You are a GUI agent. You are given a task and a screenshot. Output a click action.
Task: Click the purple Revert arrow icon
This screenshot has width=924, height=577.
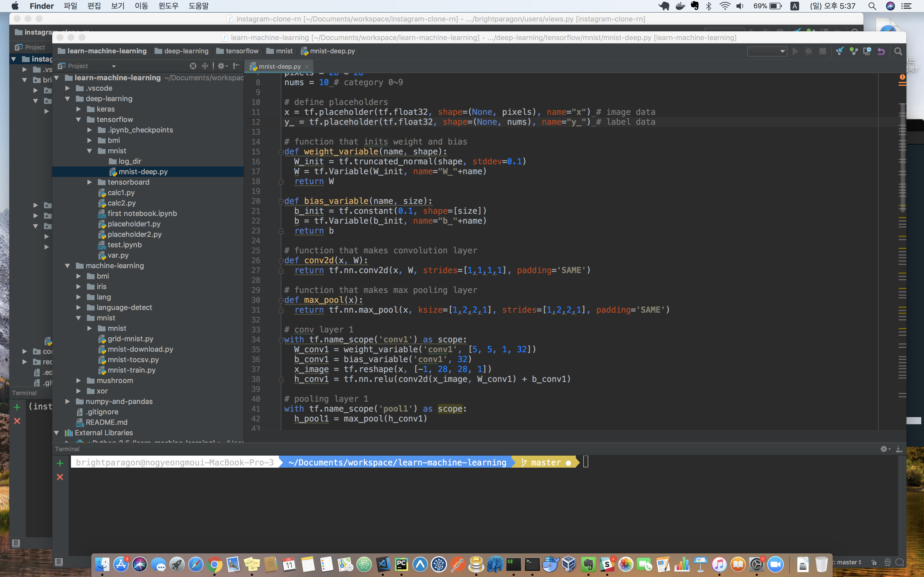[881, 51]
